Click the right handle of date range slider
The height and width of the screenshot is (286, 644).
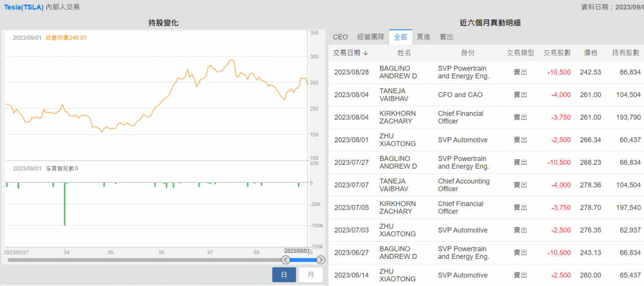coord(320,260)
